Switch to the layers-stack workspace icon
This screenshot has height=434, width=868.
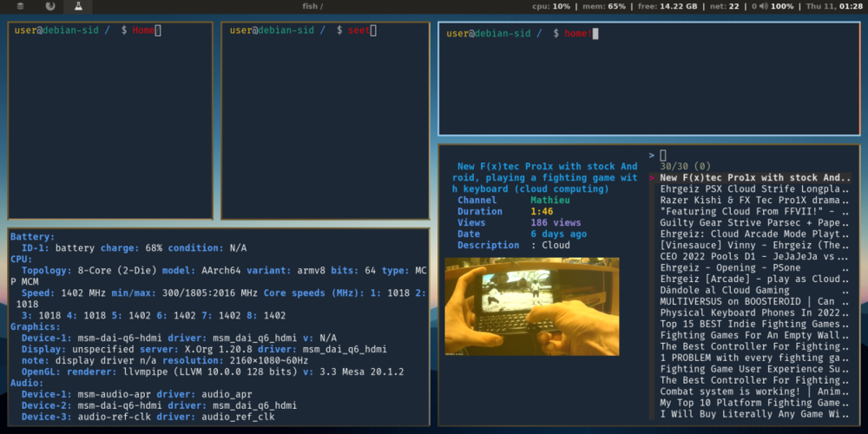click(21, 7)
